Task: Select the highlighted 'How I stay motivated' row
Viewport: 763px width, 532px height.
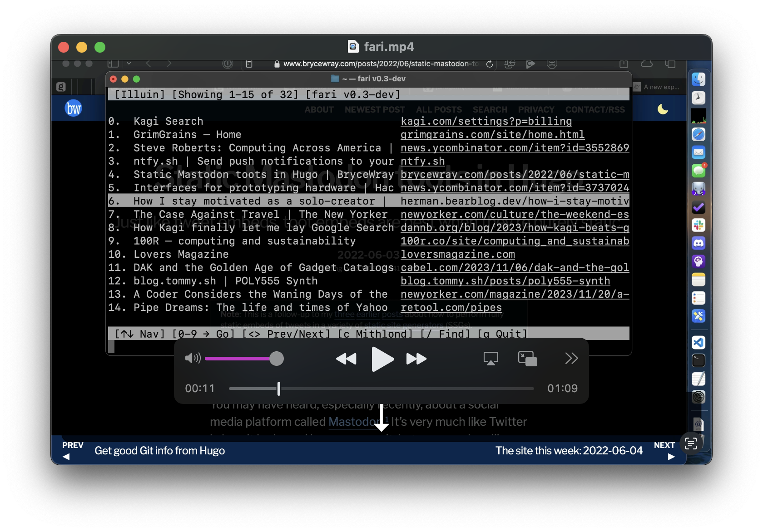Action: click(x=369, y=201)
